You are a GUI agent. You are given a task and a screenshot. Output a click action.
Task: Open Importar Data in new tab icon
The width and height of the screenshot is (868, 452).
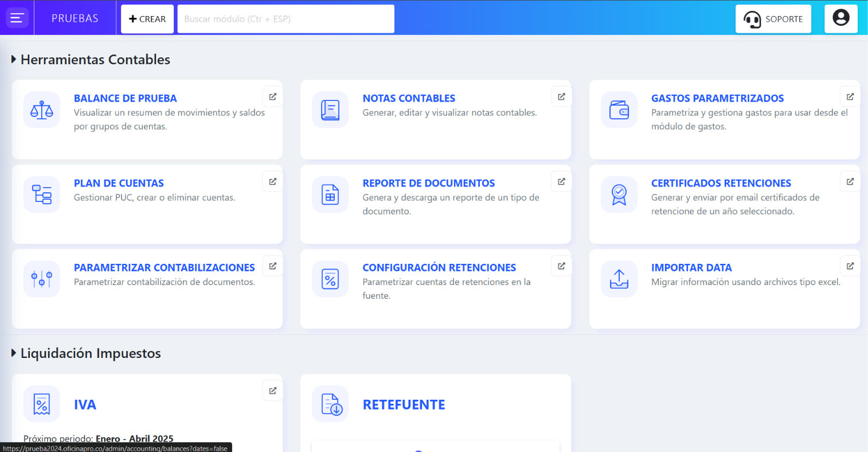850,266
